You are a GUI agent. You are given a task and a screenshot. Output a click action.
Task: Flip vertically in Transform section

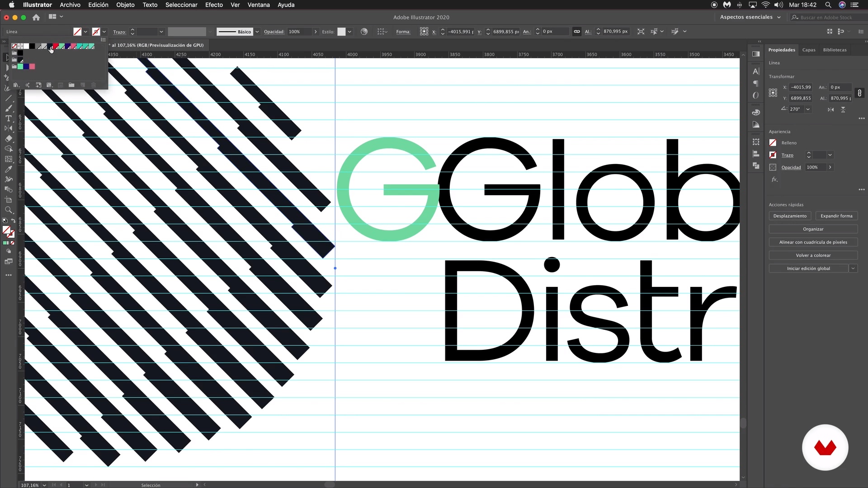[x=843, y=109]
